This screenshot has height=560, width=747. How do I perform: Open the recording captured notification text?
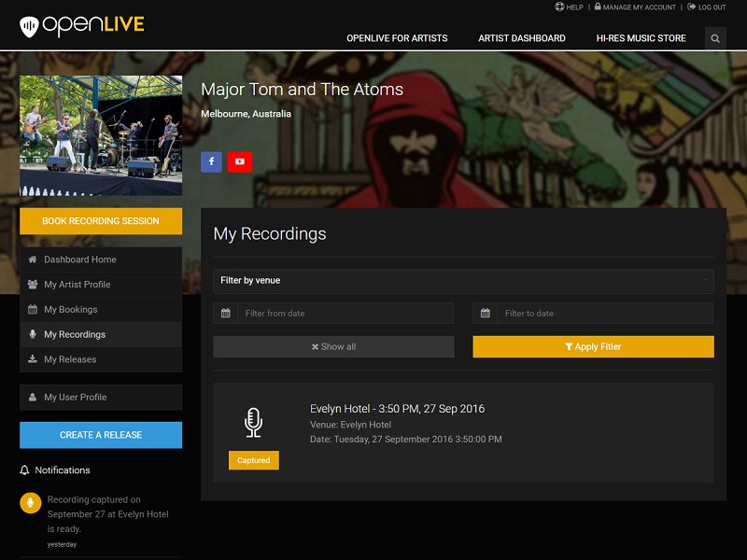point(107,514)
